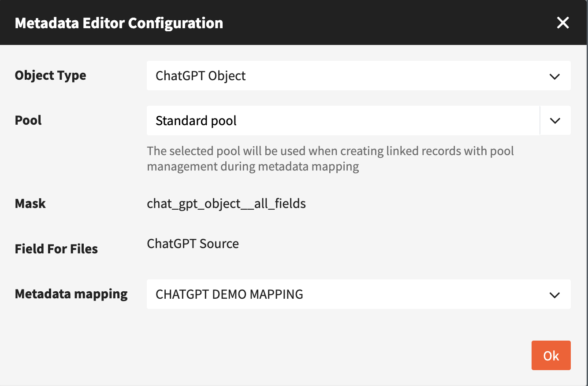Click the pool help text description
Image resolution: width=588 pixels, height=386 pixels.
(330, 159)
